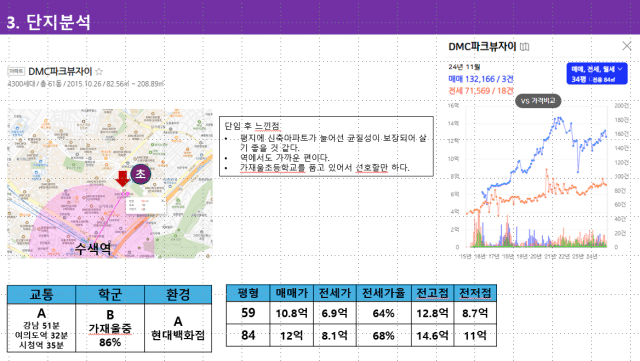Click the small info popup on the map
Image resolution: width=640 pixels, height=361 pixels.
coord(145,205)
